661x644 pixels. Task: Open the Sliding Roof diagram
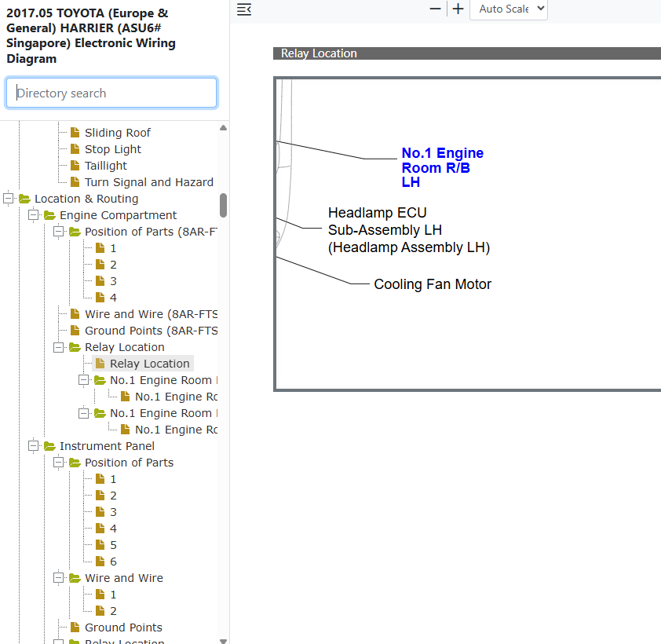[x=118, y=133]
